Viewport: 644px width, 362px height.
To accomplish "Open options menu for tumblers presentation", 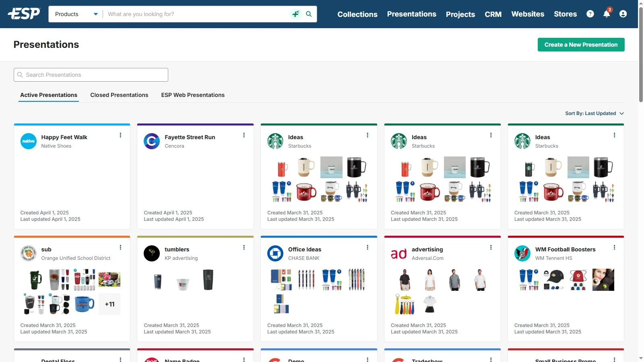I will (244, 247).
